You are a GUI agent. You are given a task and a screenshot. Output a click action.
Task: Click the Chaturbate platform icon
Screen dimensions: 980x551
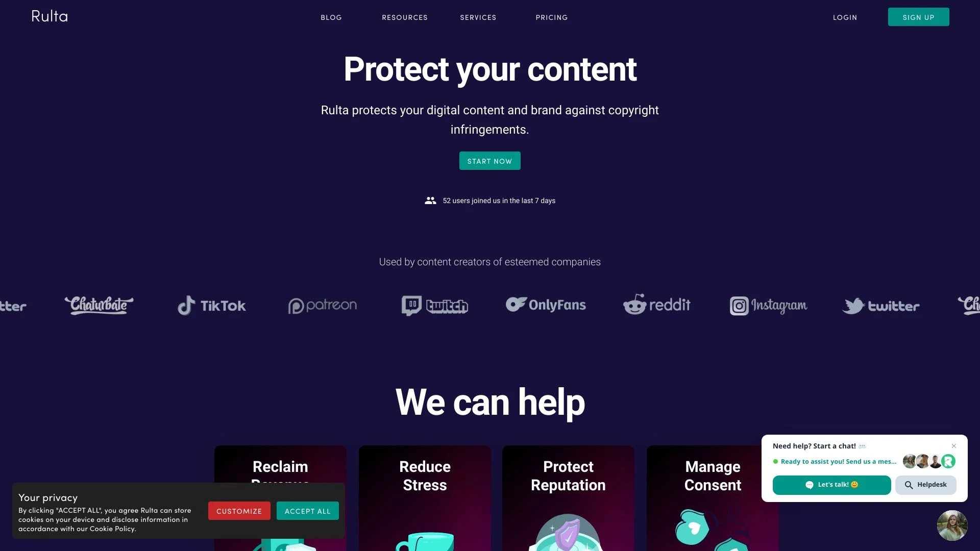click(x=99, y=305)
